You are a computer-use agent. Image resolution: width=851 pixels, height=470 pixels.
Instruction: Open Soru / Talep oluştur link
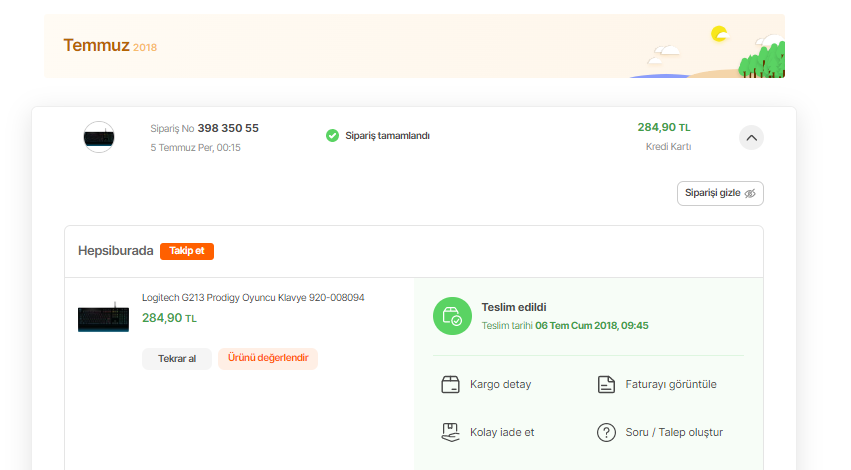(x=674, y=433)
